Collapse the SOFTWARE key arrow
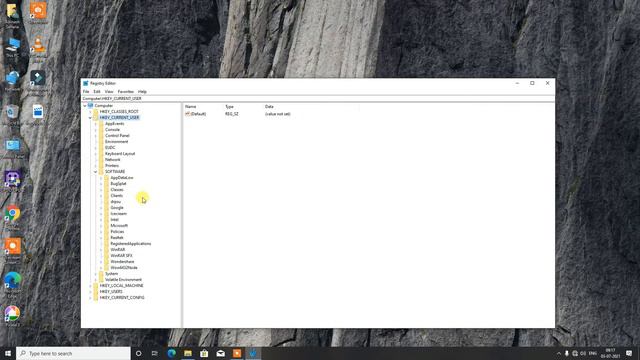Image resolution: width=640 pixels, height=360 pixels. click(96, 171)
